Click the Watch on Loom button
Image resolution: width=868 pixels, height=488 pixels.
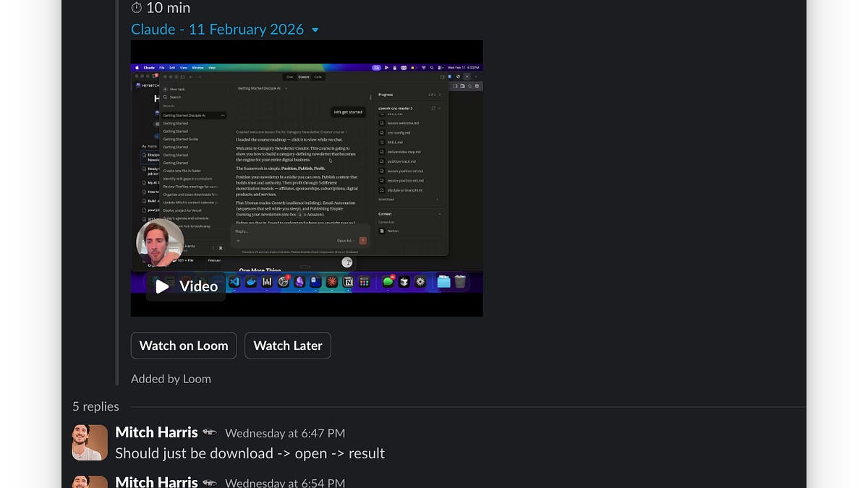(184, 346)
